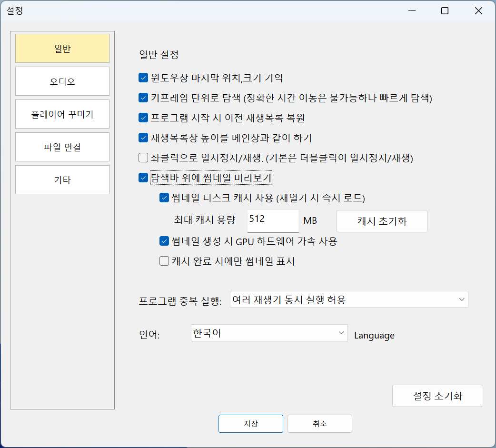496x448 pixels.
Task: Enable 좌클릭으로 일시정지/재생 option
Action: coord(143,158)
